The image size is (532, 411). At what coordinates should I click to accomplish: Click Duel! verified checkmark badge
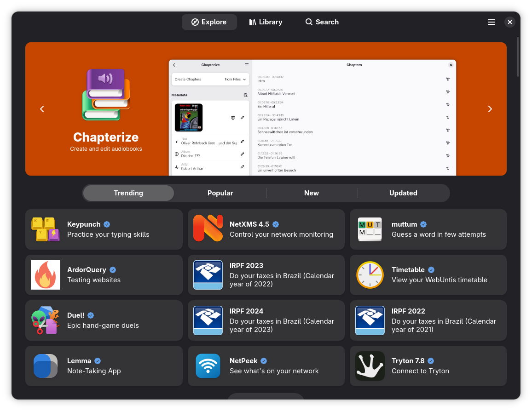point(91,315)
